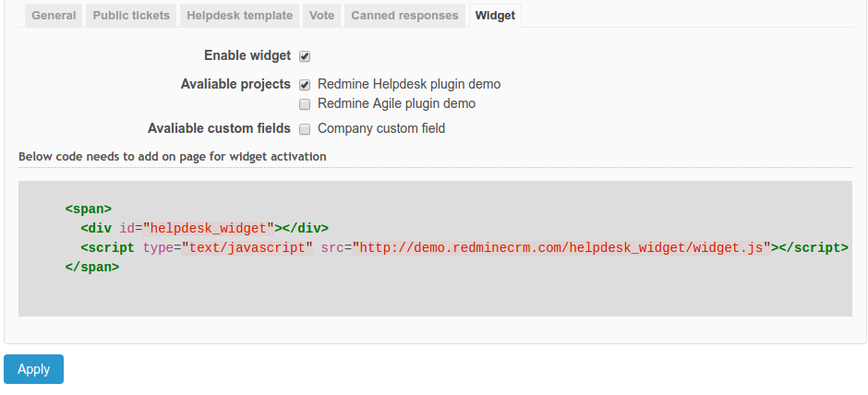Image resolution: width=868 pixels, height=395 pixels.
Task: Click the "text/javascript" type value
Action: (247, 247)
